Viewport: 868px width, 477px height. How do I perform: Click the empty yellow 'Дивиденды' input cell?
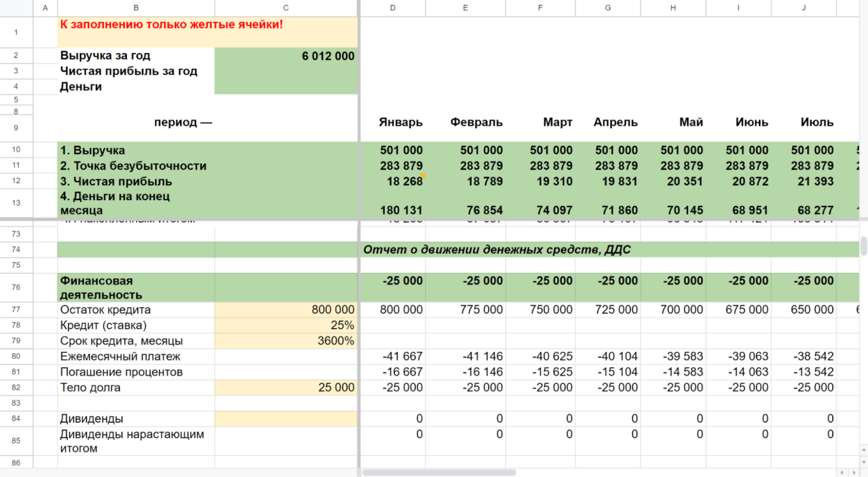click(286, 419)
